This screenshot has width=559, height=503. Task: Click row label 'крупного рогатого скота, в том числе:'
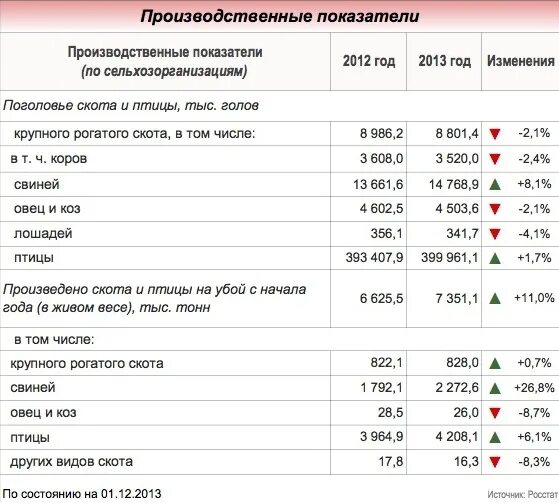pos(135,134)
